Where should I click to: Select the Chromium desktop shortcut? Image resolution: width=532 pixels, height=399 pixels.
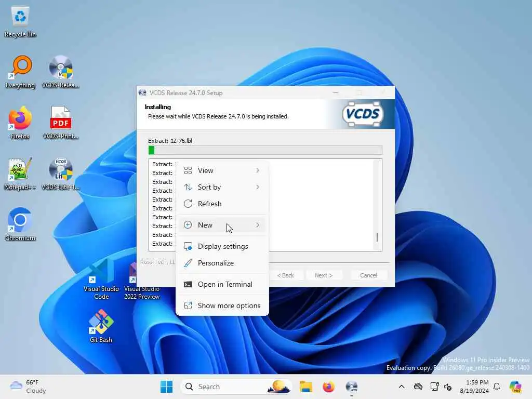(x=20, y=224)
